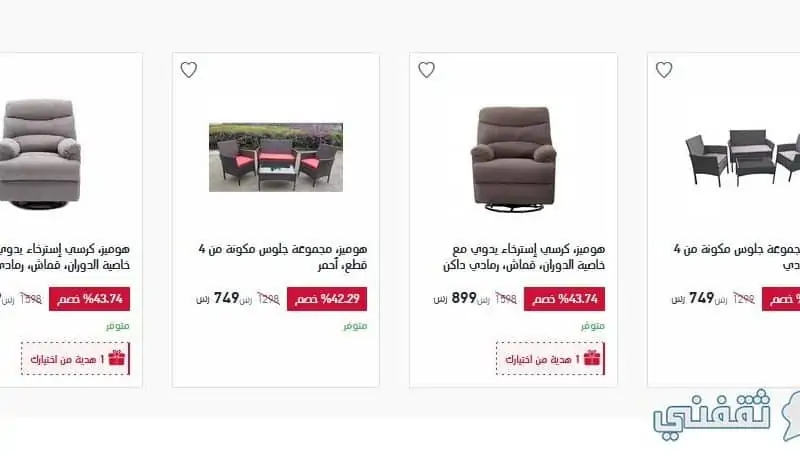Open the dark gray manual recliner product title
Screen dimensions: 800x456
524,257
